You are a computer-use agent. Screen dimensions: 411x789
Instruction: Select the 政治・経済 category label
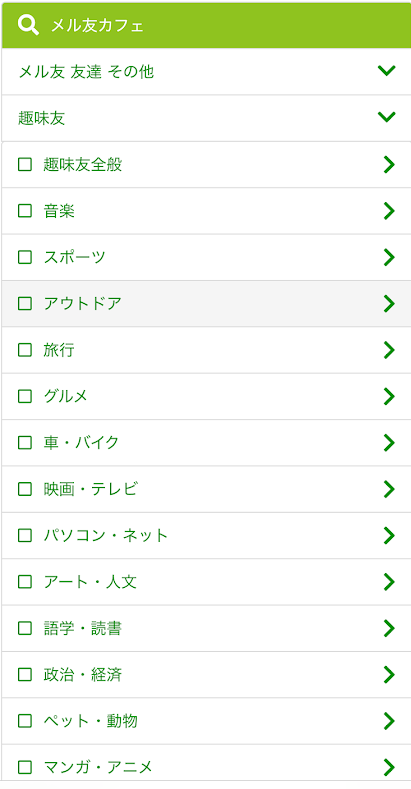point(83,674)
